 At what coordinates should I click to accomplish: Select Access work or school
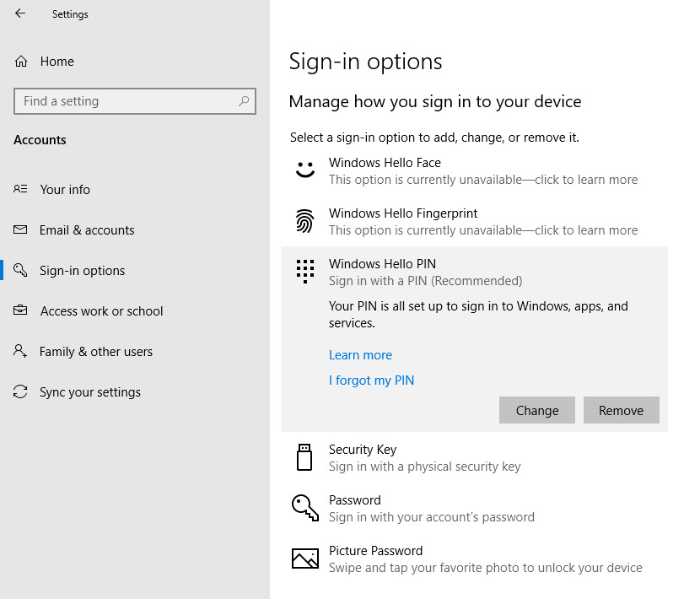point(101,311)
